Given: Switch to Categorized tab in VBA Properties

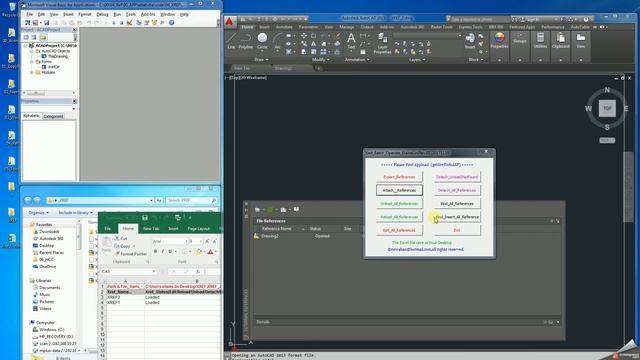Looking at the screenshot, I should coord(53,116).
